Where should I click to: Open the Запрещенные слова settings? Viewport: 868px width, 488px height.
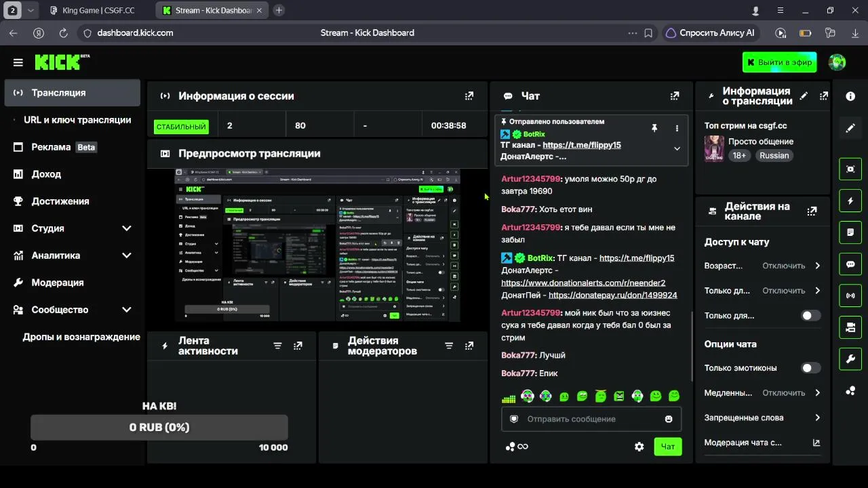click(x=763, y=418)
